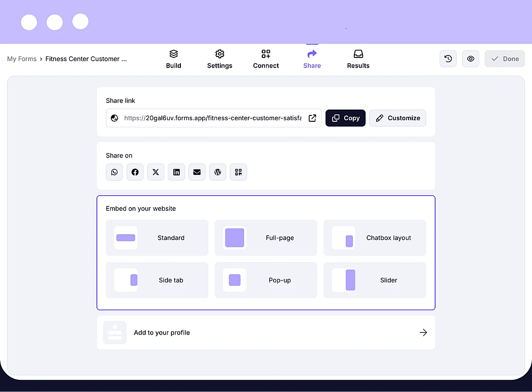Share the form on Facebook
The width and height of the screenshot is (532, 392).
click(135, 172)
